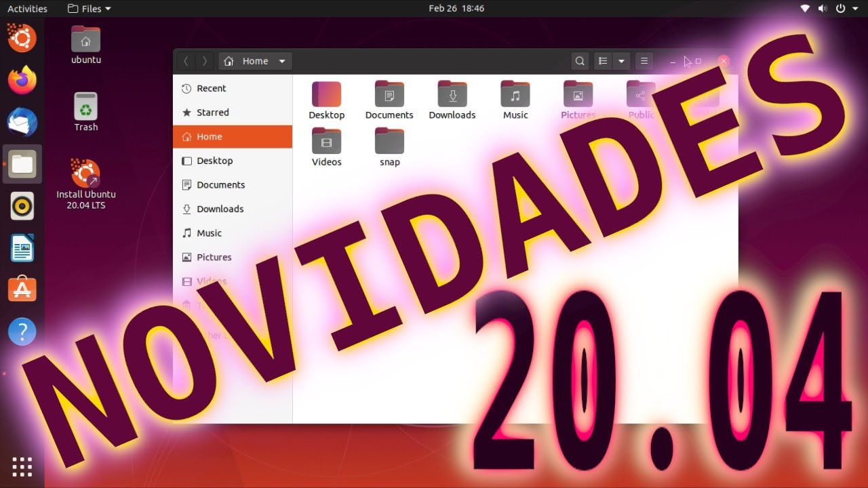Screen dimensions: 868x488
Task: Open the Files hamburger menu
Action: click(644, 61)
